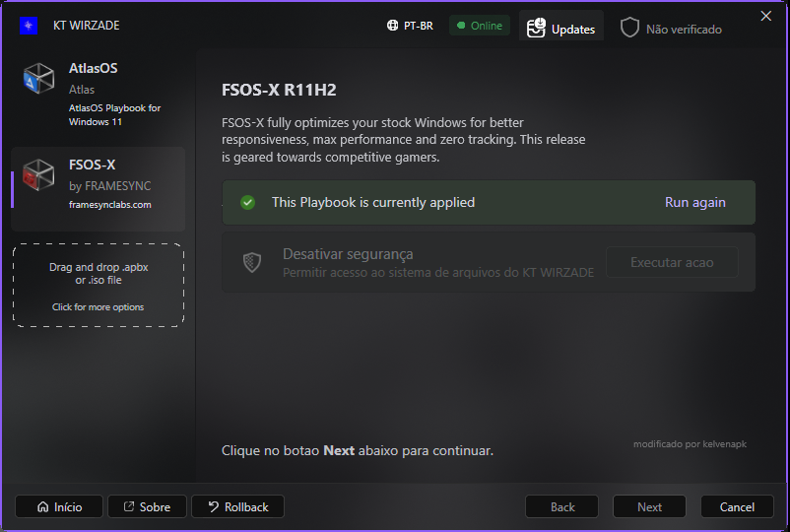Click the Desativar segurança shield icon
The width and height of the screenshot is (790, 532).
[x=252, y=262]
